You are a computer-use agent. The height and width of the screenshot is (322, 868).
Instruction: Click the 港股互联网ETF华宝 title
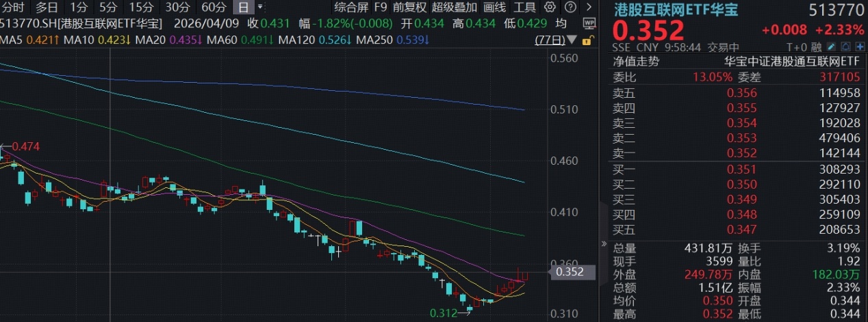(x=676, y=11)
